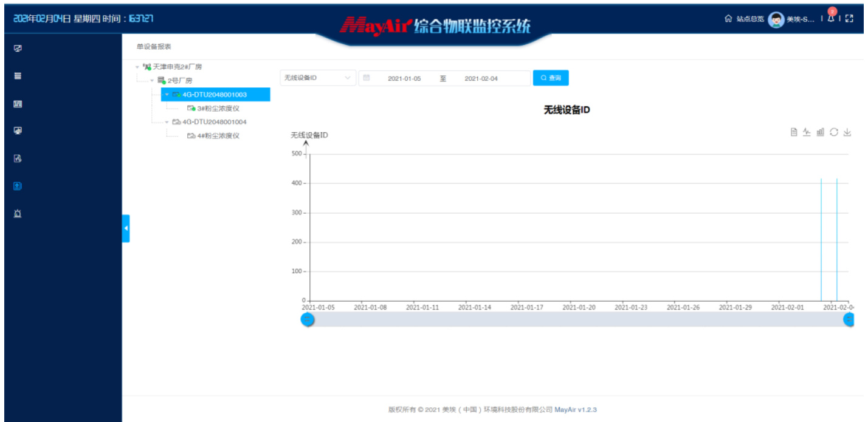
Task: Click x-axis label 2021-01-26
Action: 683,307
